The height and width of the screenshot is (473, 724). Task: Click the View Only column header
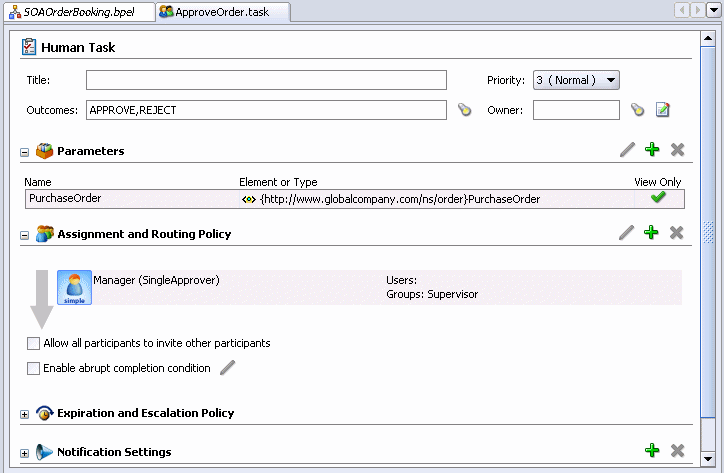click(658, 182)
